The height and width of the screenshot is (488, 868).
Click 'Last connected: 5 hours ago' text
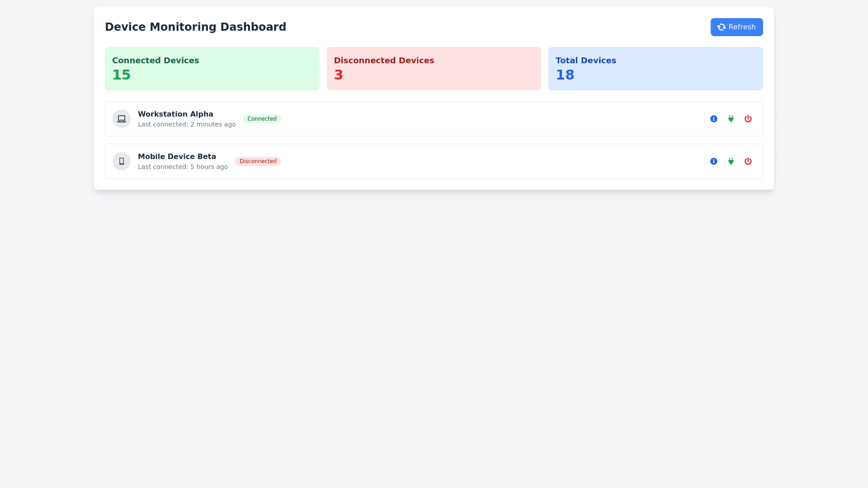(x=183, y=167)
